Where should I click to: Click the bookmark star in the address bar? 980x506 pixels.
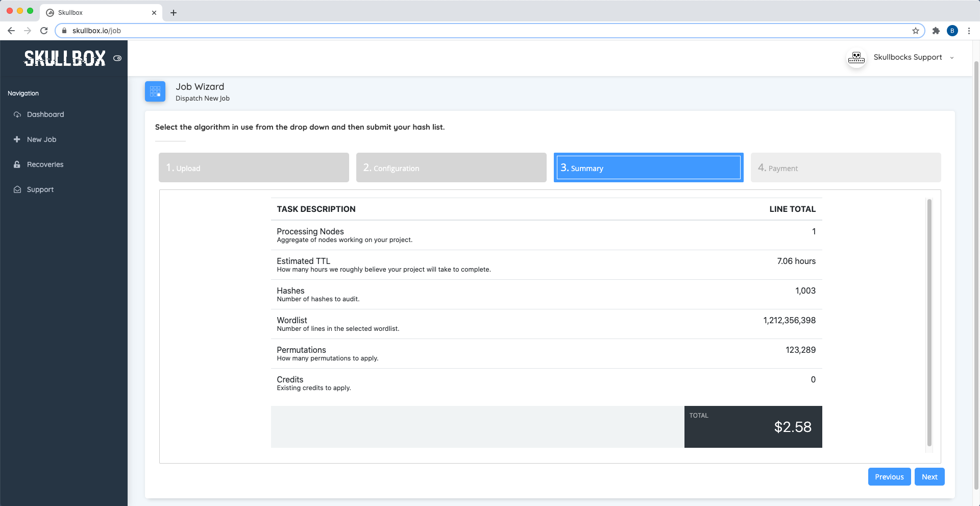point(915,31)
